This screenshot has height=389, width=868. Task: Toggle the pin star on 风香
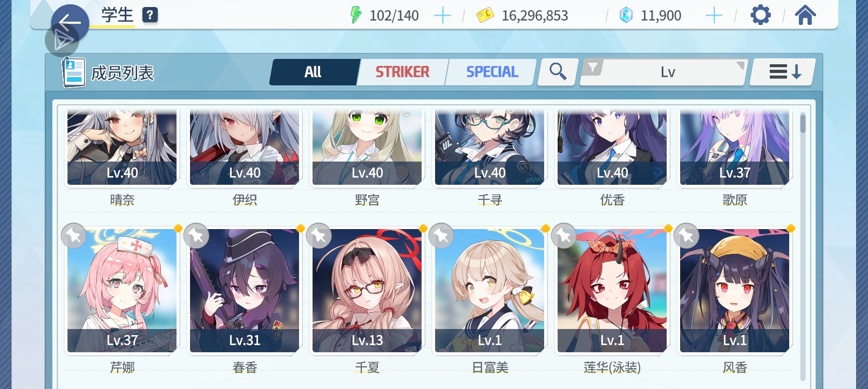coord(687,236)
